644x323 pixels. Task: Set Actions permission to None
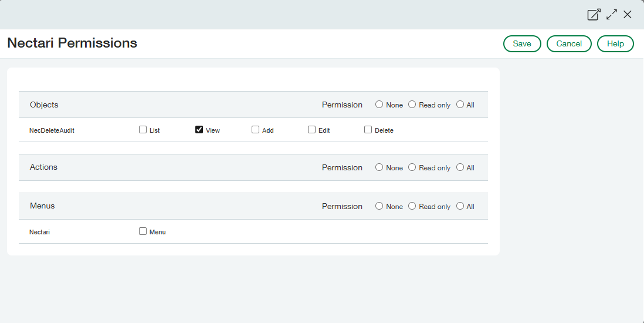pyautogui.click(x=379, y=167)
